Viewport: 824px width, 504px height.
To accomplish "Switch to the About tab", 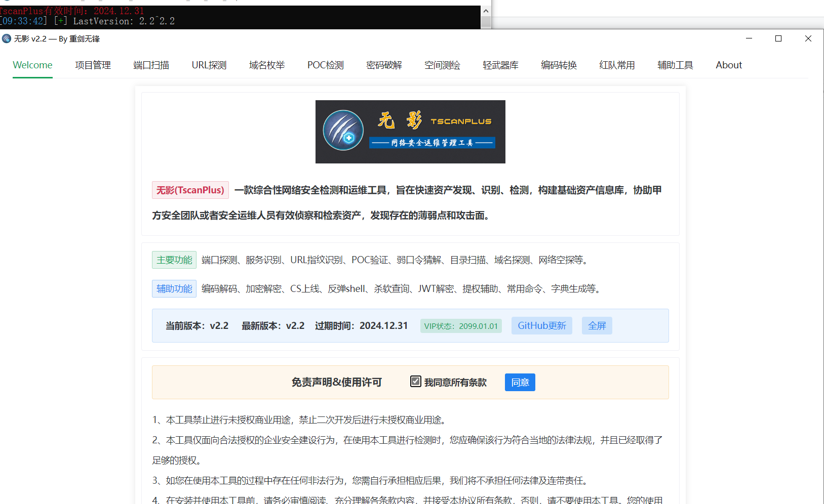I will pyautogui.click(x=729, y=65).
